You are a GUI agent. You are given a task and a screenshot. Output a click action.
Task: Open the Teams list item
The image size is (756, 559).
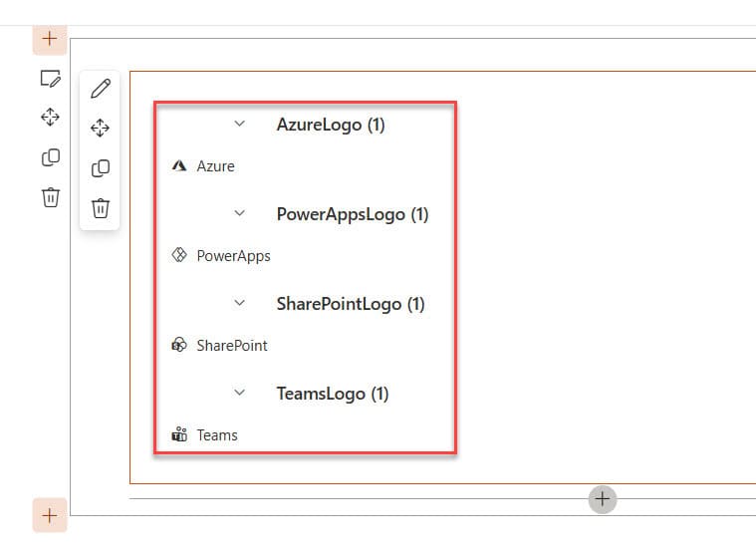217,435
